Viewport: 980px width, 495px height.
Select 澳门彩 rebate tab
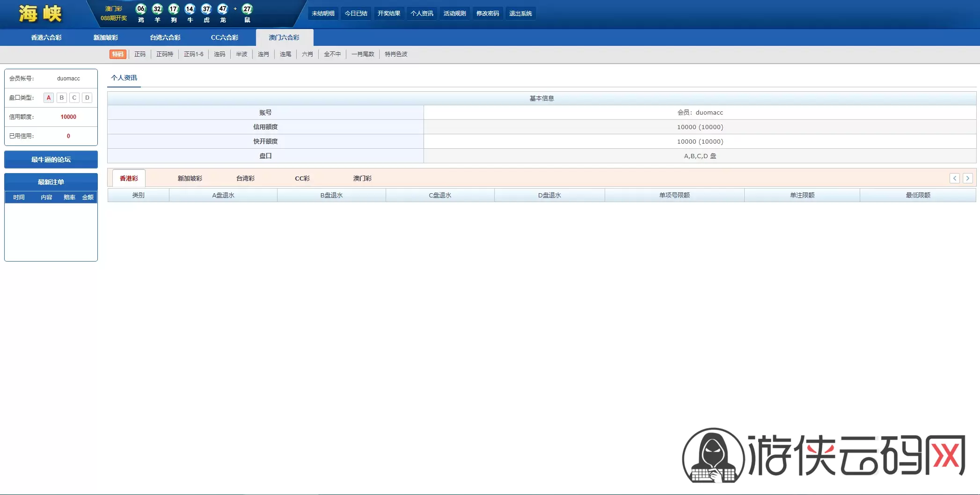(362, 178)
